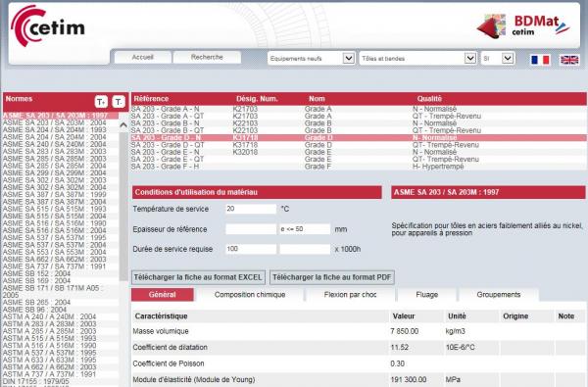This screenshot has height=387, width=588.
Task: Show the Groupements tab
Action: tap(499, 294)
